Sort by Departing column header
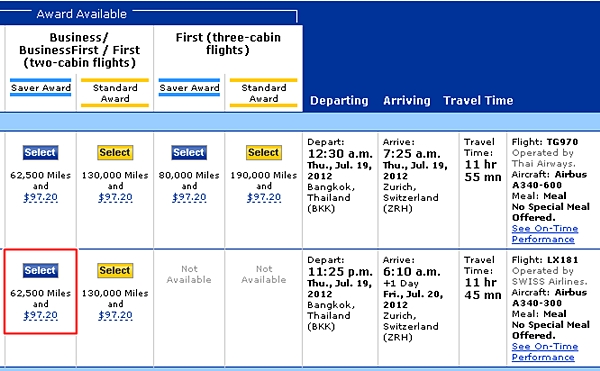Viewport: 600px width, 371px height. tap(339, 101)
